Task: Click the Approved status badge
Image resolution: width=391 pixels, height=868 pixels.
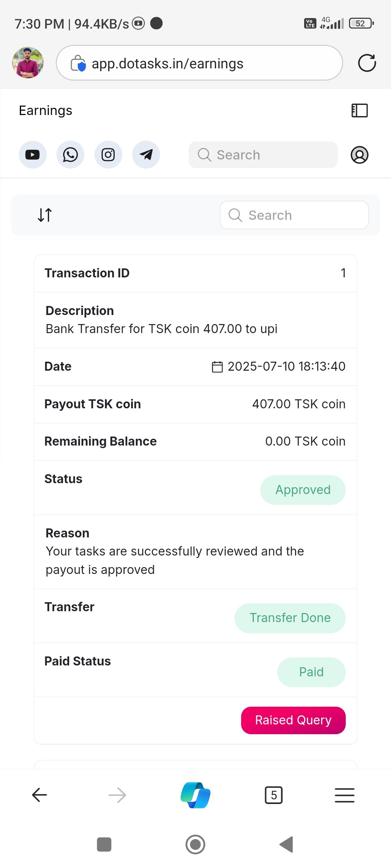Action: [303, 490]
